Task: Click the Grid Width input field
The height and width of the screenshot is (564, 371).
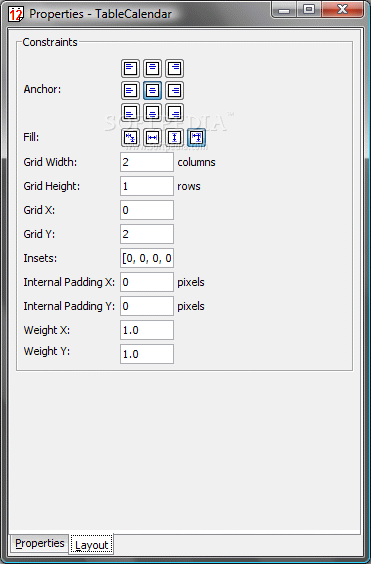Action: pyautogui.click(x=147, y=162)
